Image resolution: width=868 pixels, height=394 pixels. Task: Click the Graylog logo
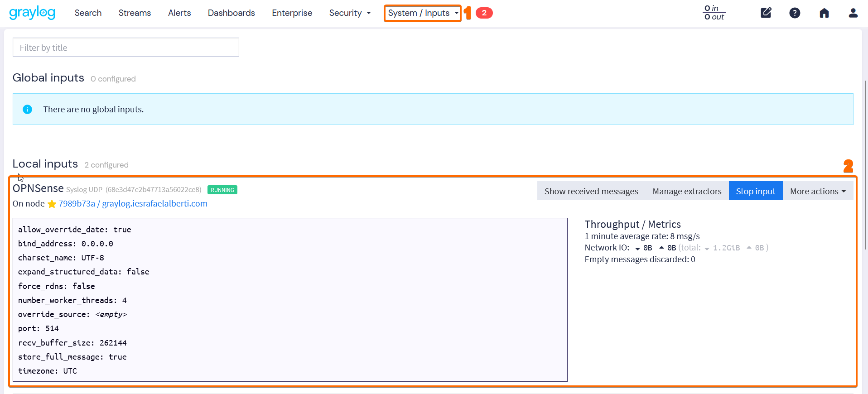(32, 13)
